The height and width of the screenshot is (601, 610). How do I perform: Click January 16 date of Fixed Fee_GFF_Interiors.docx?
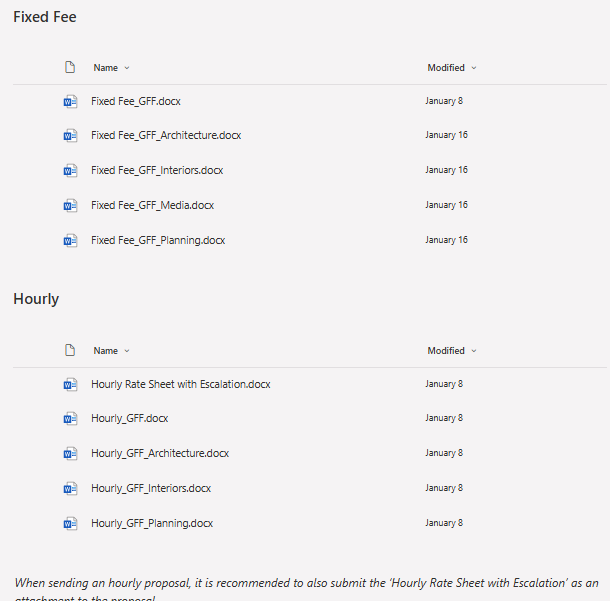[x=446, y=170]
